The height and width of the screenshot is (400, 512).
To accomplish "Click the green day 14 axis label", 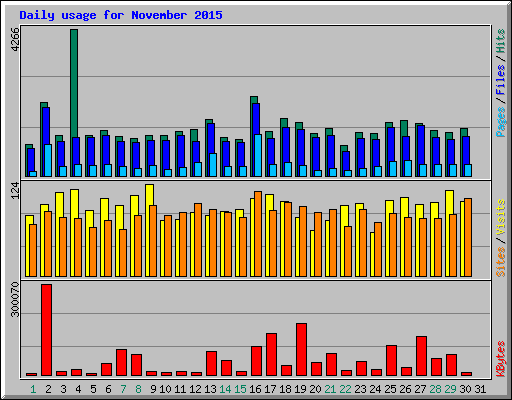I will (x=225, y=389).
